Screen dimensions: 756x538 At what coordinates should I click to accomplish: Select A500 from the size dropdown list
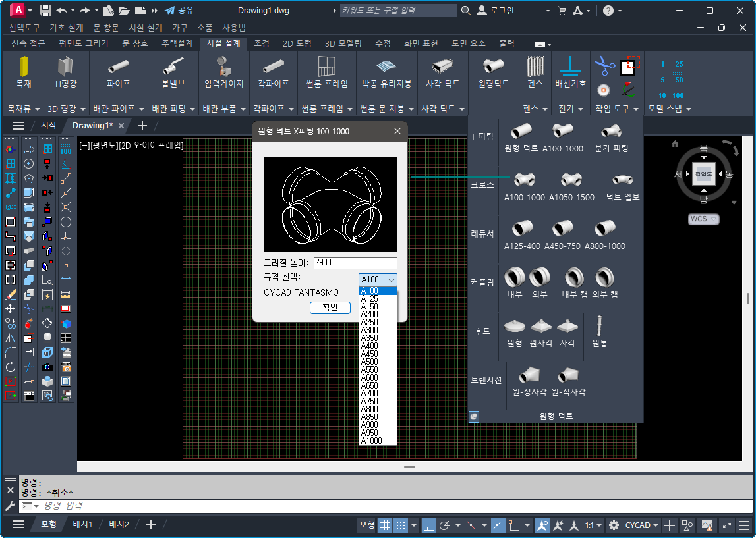tap(370, 362)
